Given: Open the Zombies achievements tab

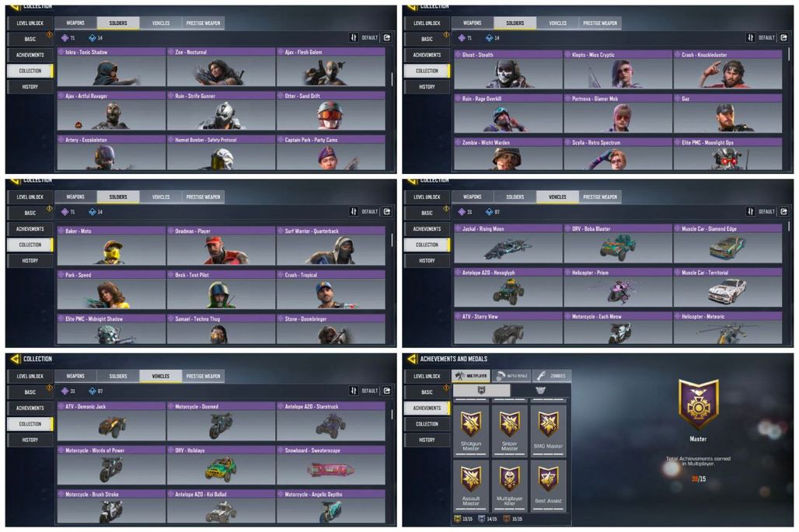Looking at the screenshot, I should coord(552,376).
